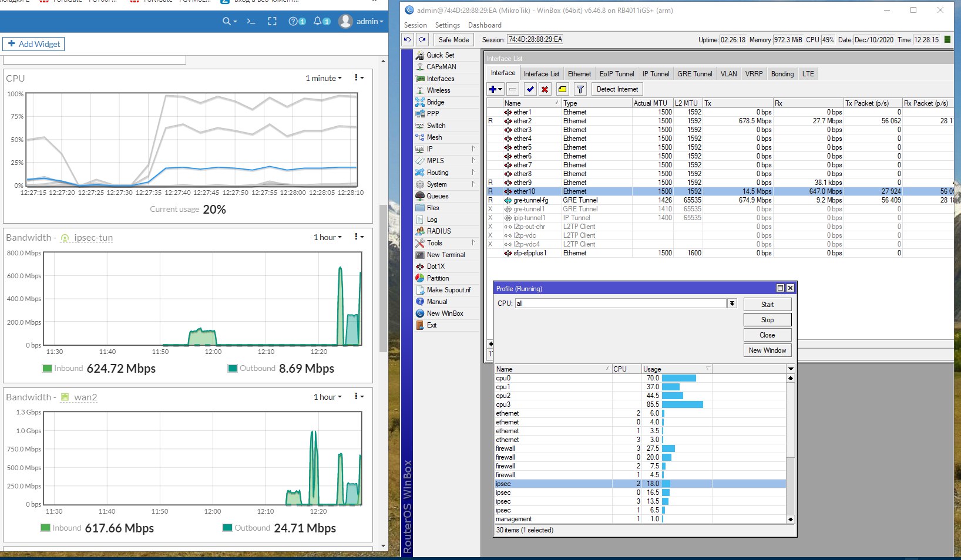Open ipsec-tun bandwidth widget options menu
This screenshot has width=961, height=560.
click(359, 237)
